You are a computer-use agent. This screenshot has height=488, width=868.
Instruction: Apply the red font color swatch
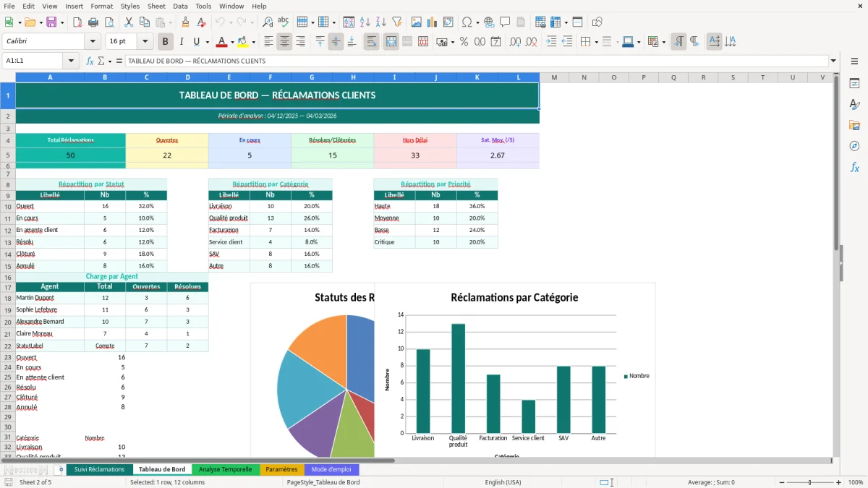222,42
